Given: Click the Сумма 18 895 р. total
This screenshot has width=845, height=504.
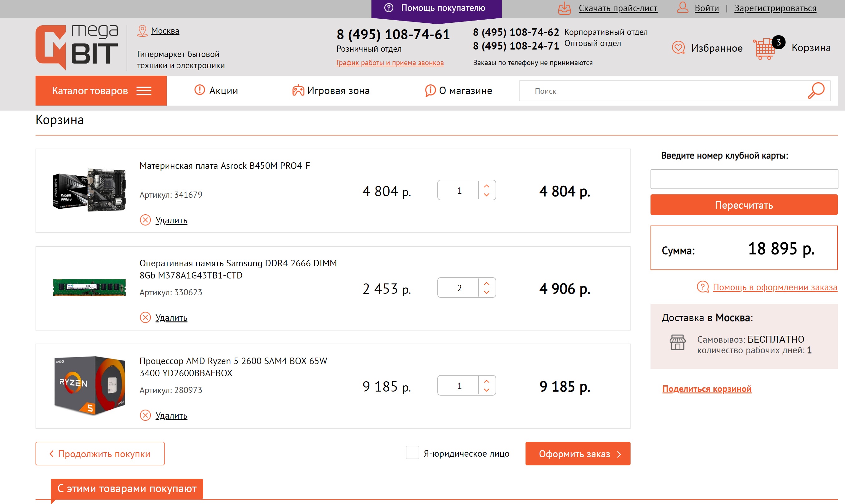Looking at the screenshot, I should coord(744,248).
